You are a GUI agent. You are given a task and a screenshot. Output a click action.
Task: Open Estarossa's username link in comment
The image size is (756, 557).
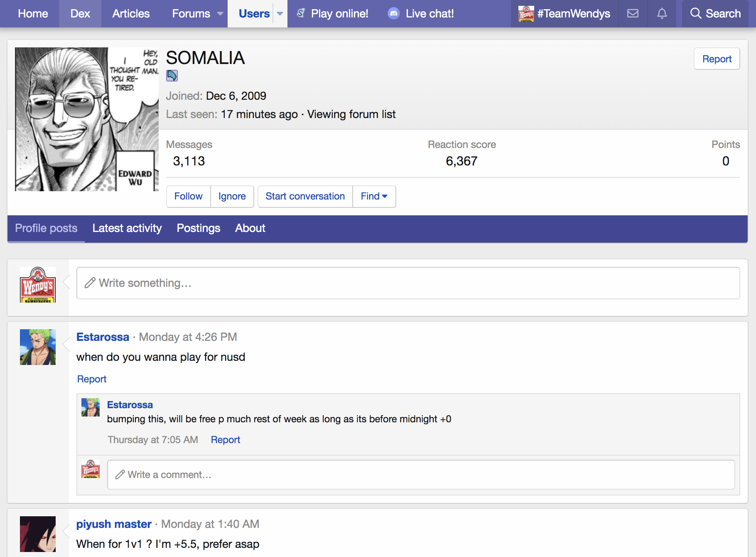(130, 405)
